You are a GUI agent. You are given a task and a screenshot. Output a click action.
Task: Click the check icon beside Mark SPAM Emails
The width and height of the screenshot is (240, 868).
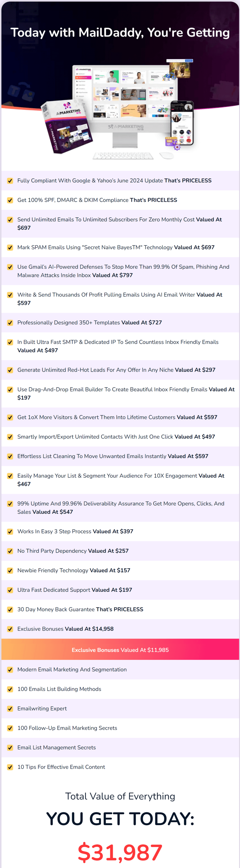10,248
